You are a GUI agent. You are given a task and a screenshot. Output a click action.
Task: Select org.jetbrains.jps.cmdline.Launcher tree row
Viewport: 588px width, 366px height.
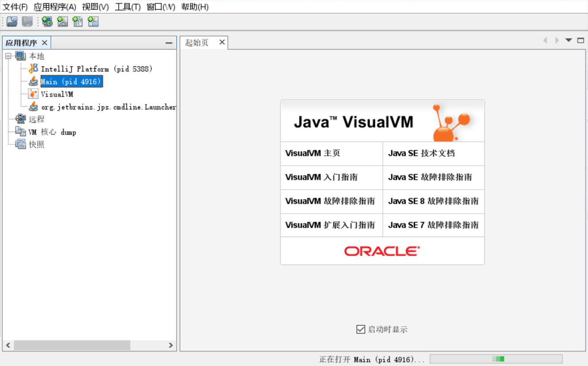(x=109, y=107)
